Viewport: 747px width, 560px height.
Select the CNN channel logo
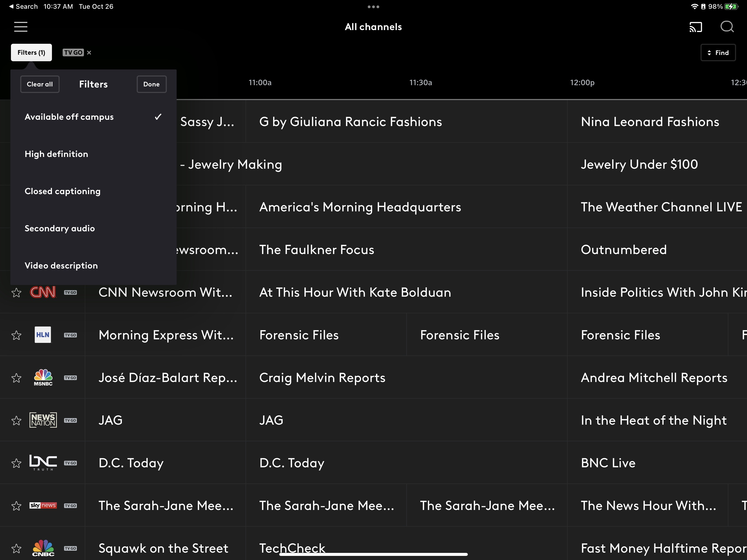(43, 292)
